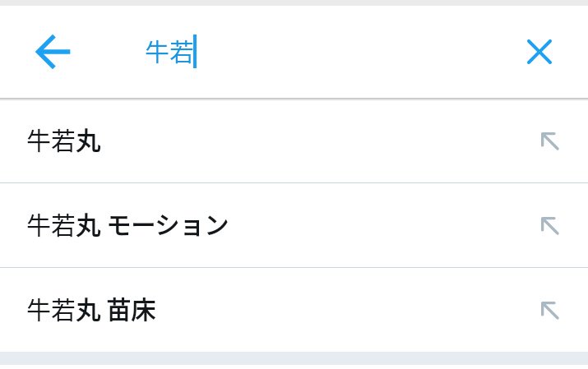Click the diagonal arrow on last suggestion
This screenshot has width=588, height=369.
click(x=549, y=310)
